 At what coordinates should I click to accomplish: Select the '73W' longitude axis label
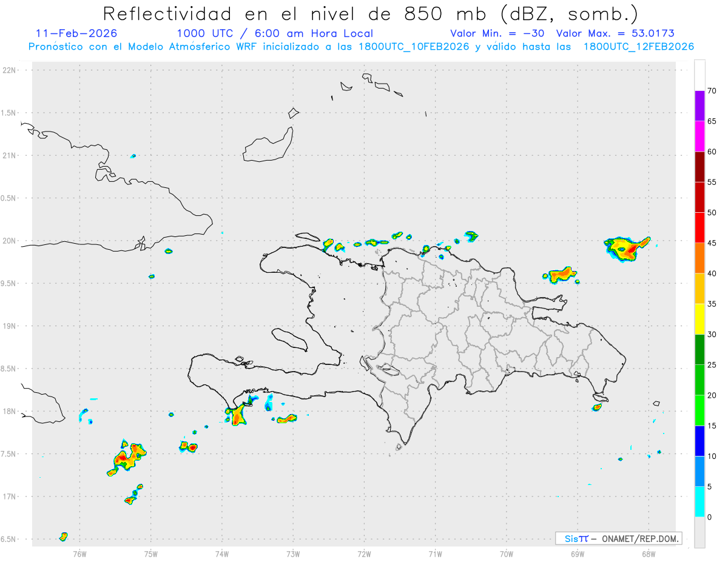(293, 553)
